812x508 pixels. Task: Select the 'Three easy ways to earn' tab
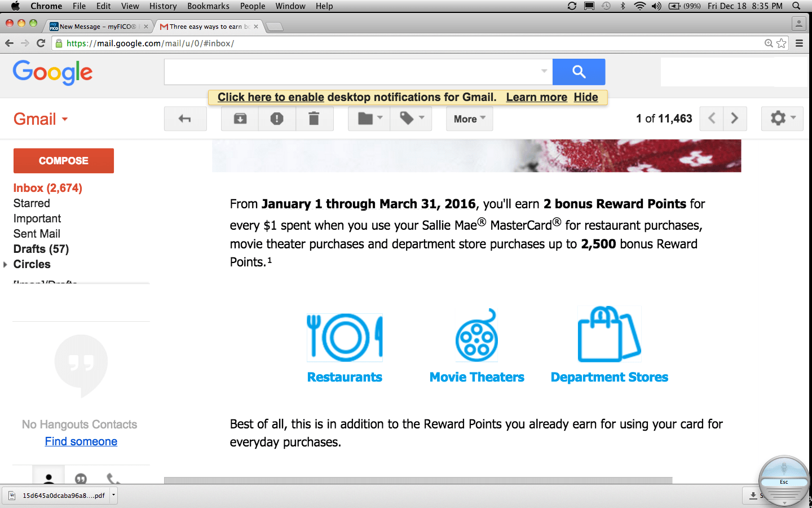[x=209, y=27]
